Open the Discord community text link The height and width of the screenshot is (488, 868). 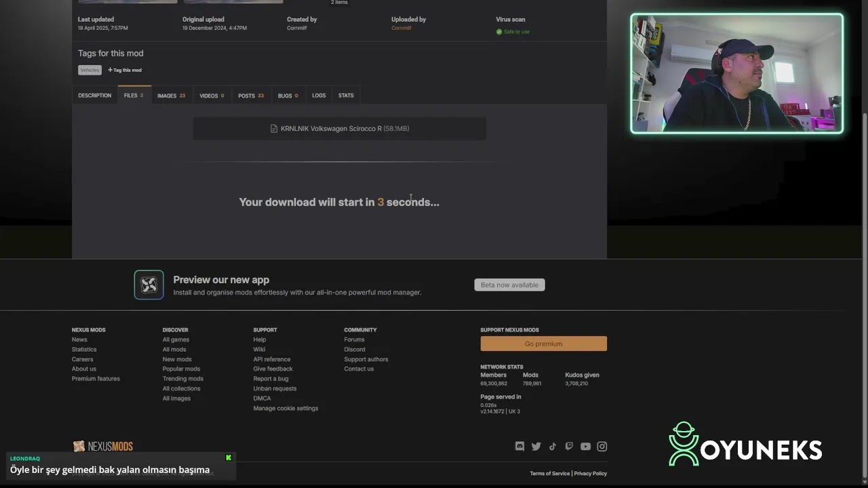355,350
